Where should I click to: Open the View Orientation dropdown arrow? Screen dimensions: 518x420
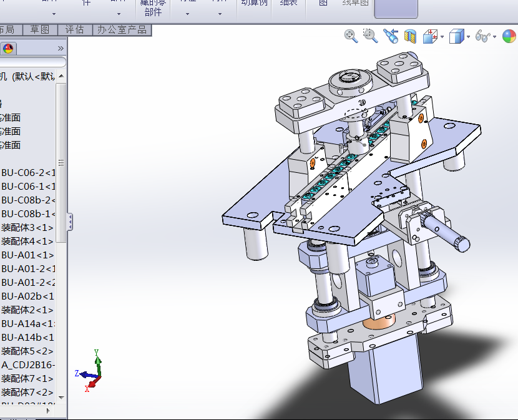tap(442, 37)
